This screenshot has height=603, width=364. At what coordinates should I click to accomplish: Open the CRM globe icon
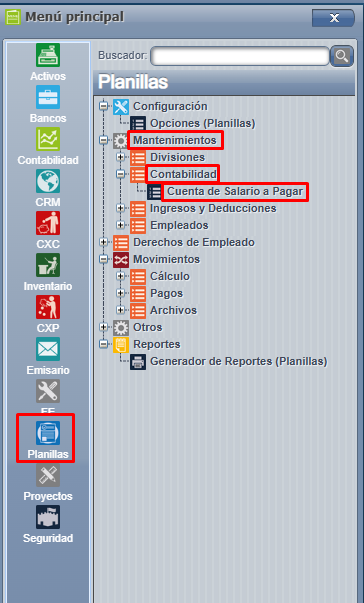(x=48, y=181)
